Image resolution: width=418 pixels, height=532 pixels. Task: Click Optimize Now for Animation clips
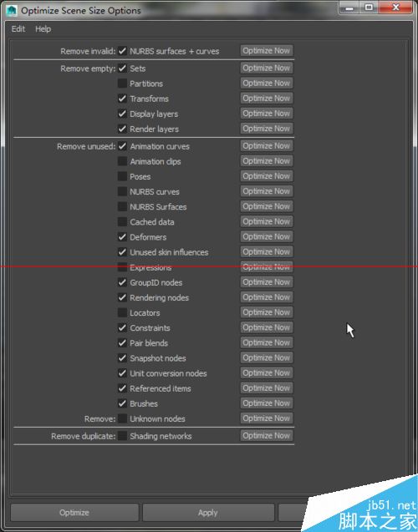267,161
